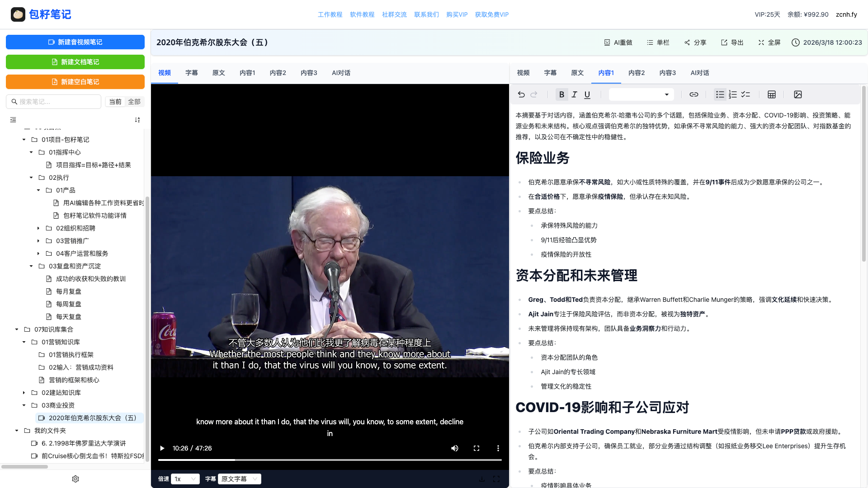Image resolution: width=868 pixels, height=488 pixels.
Task: Insert a hyperlink with the link icon
Action: tap(693, 94)
